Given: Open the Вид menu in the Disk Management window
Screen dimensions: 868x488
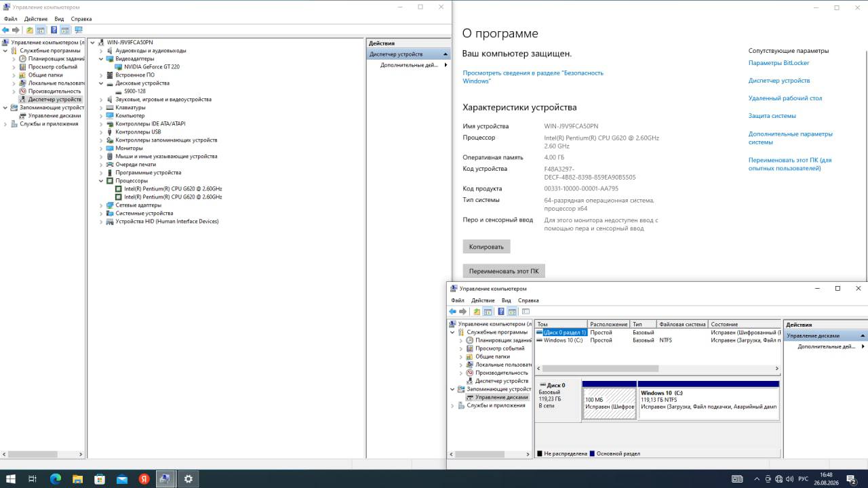Looking at the screenshot, I should coord(507,300).
